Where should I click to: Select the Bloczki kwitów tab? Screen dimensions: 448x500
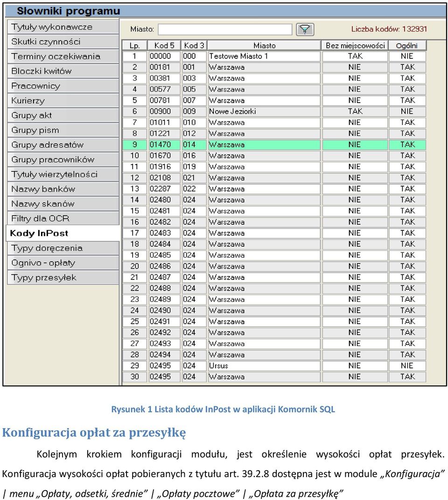pyautogui.click(x=63, y=71)
